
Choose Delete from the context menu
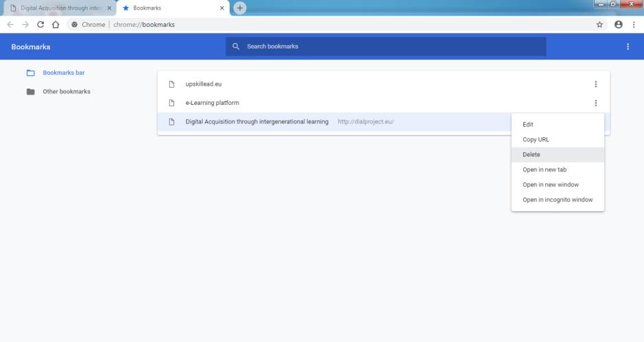tap(558, 155)
